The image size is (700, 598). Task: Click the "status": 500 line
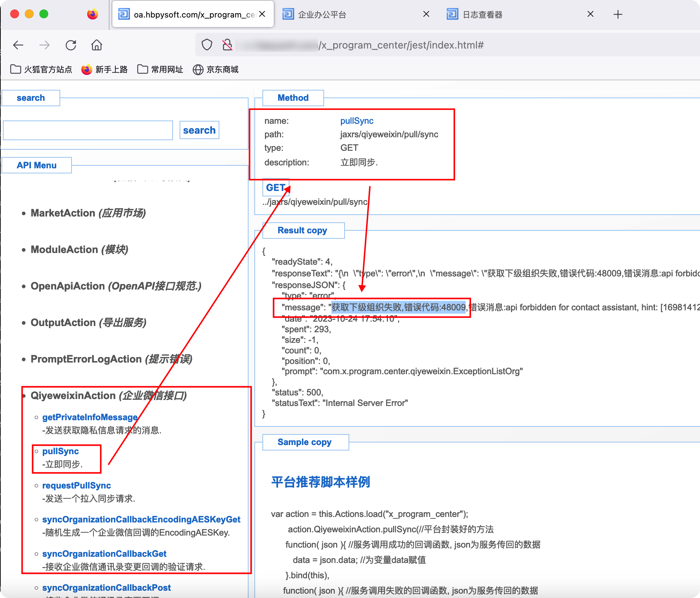(297, 392)
